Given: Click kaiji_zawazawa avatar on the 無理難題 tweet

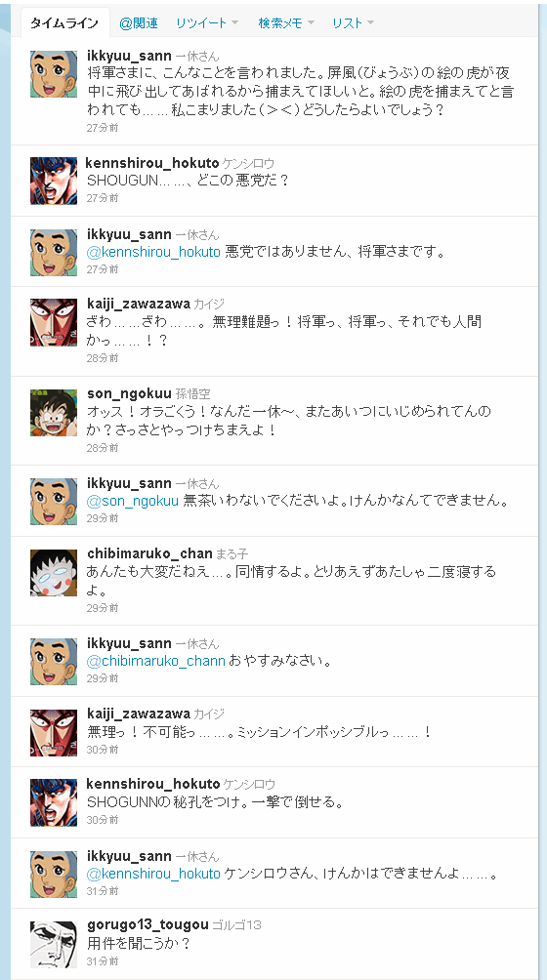Looking at the screenshot, I should tap(54, 322).
